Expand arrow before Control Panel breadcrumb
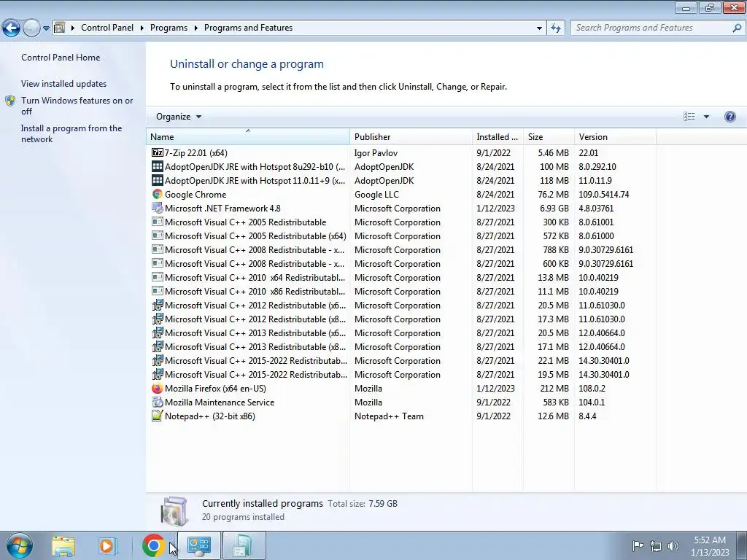 click(73, 28)
